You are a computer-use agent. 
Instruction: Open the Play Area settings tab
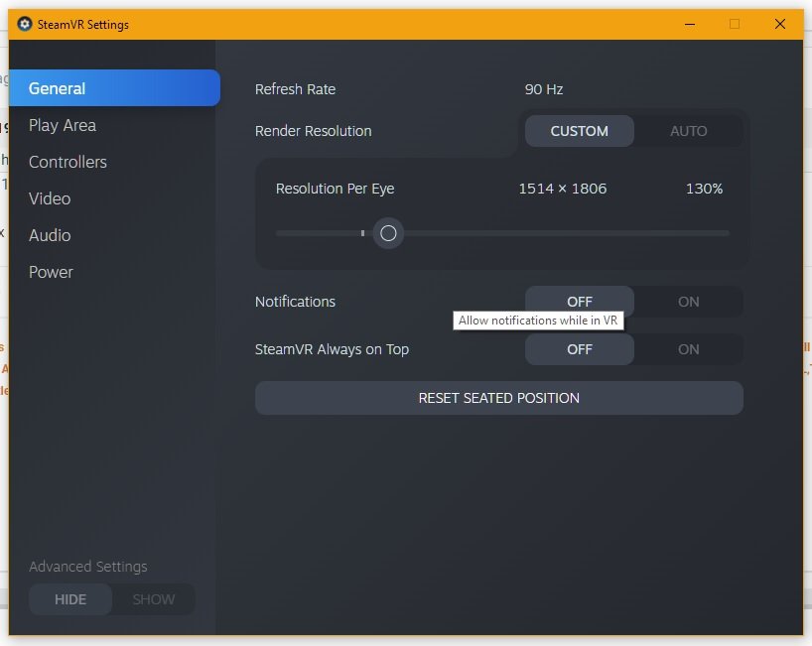[x=63, y=125]
